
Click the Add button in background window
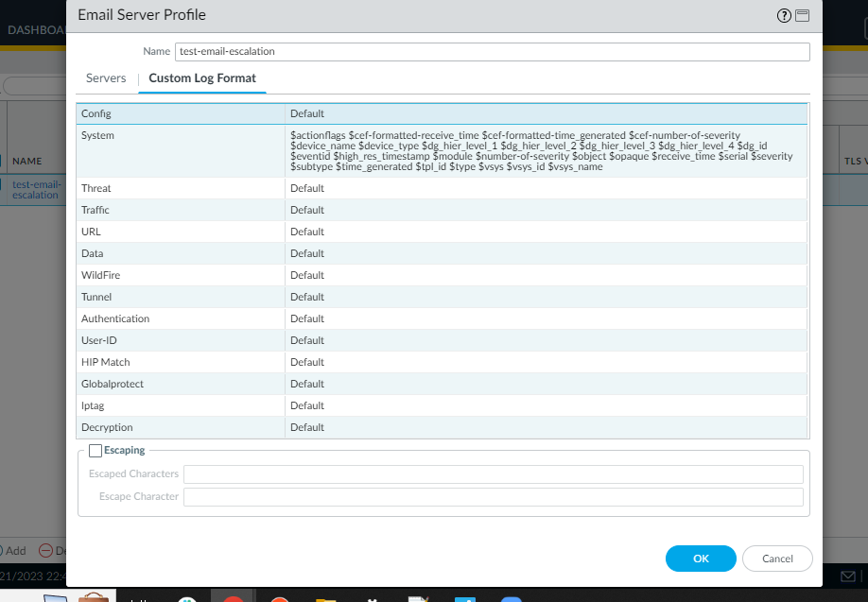tap(13, 551)
